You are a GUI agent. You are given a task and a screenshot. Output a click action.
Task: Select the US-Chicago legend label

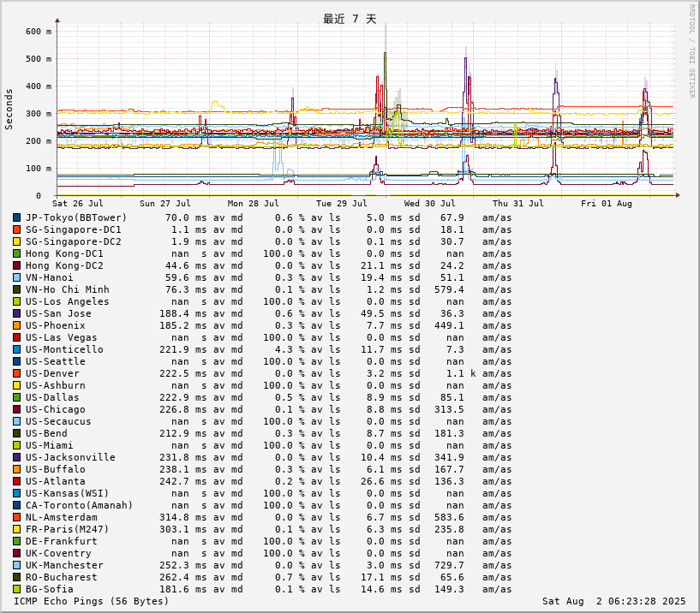[x=56, y=409]
